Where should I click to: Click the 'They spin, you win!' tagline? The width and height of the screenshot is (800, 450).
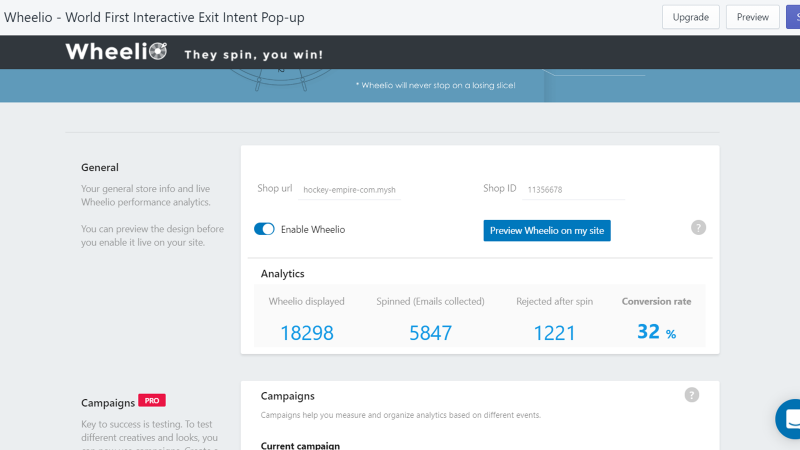[254, 55]
